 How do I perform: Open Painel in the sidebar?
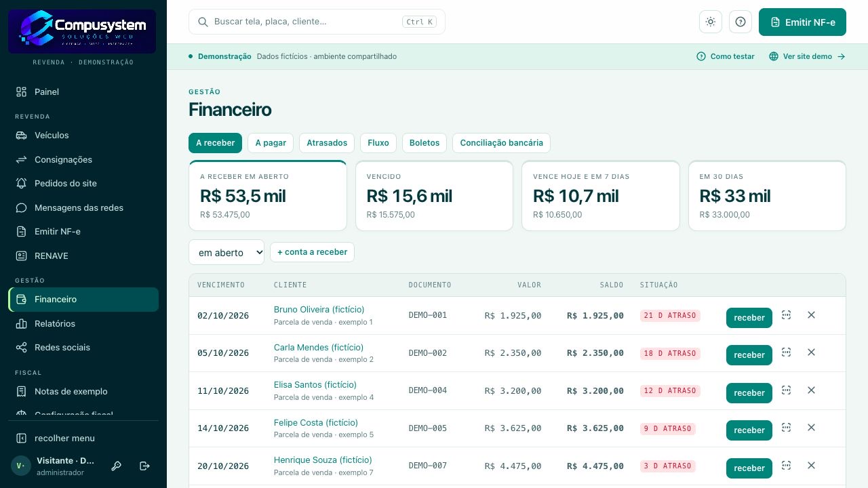point(83,91)
